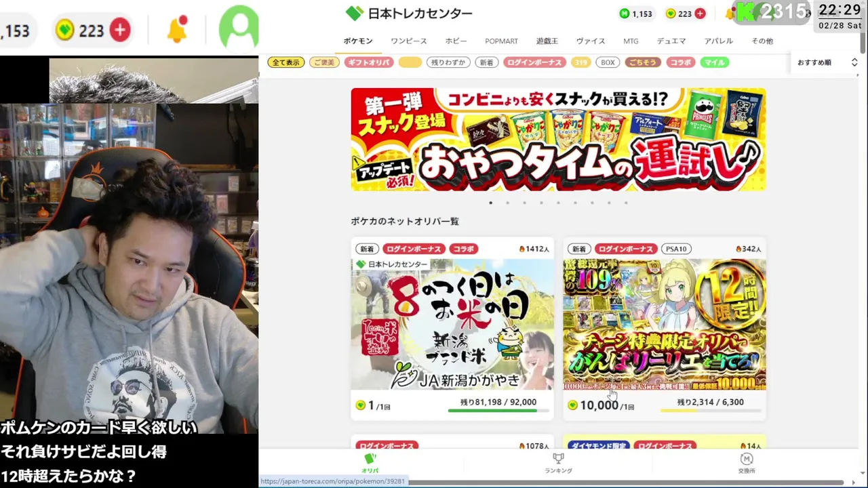This screenshot has width=868, height=488.
Task: Toggle マイル filter chip
Action: click(715, 62)
